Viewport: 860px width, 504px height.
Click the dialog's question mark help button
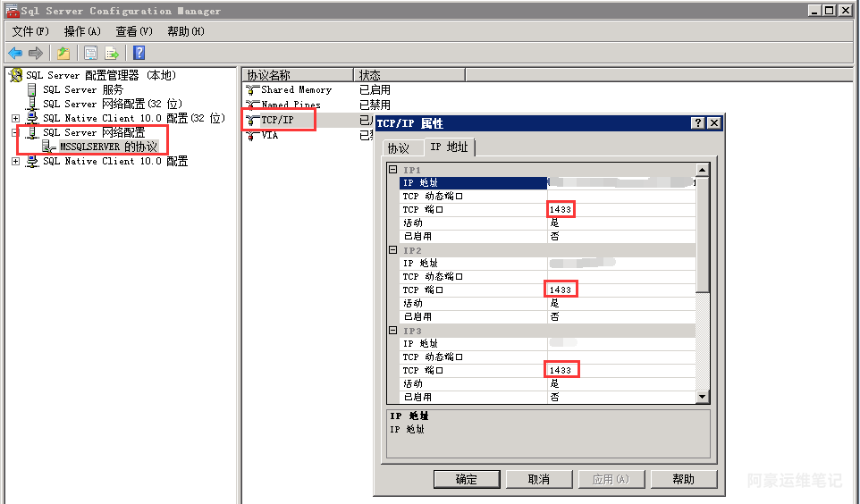698,123
